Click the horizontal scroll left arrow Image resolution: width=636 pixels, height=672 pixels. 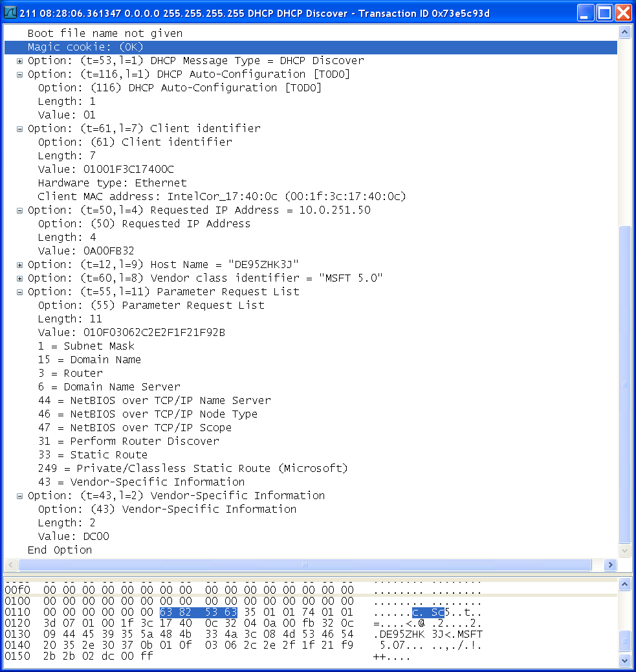pyautogui.click(x=11, y=565)
